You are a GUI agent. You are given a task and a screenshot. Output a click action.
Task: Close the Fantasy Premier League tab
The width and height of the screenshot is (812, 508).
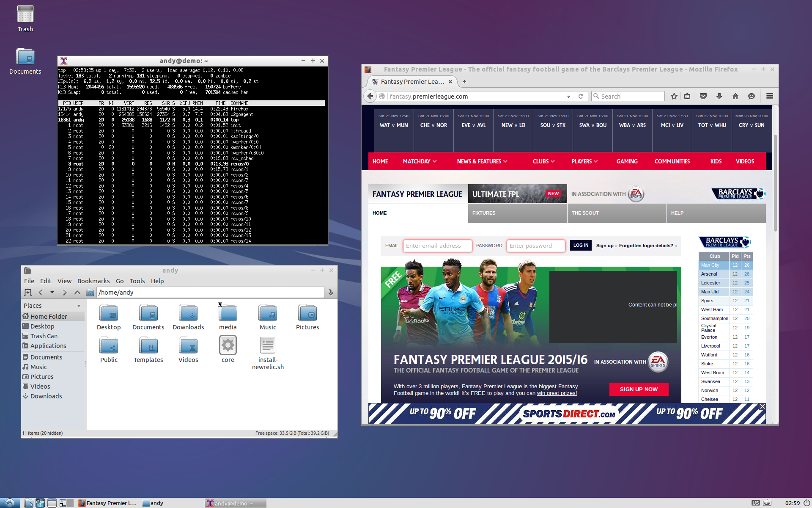tap(450, 82)
